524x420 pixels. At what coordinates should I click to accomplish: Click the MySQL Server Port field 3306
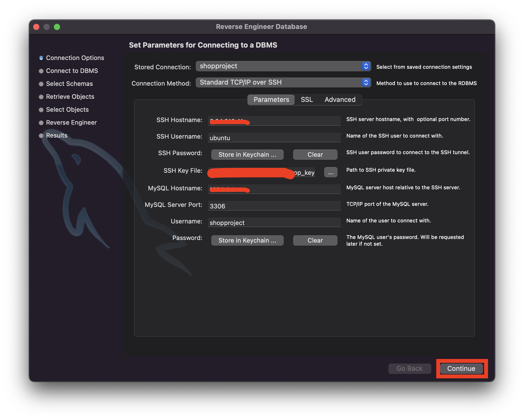274,206
